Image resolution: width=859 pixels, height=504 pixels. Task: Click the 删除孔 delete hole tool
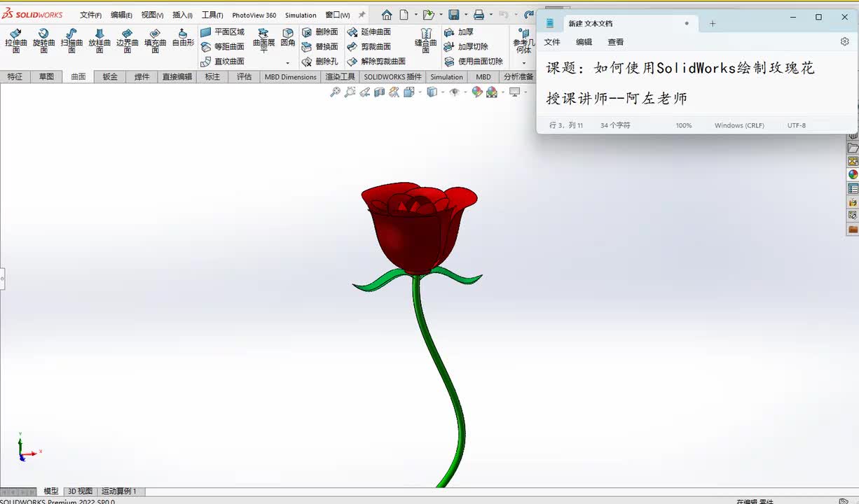click(320, 62)
